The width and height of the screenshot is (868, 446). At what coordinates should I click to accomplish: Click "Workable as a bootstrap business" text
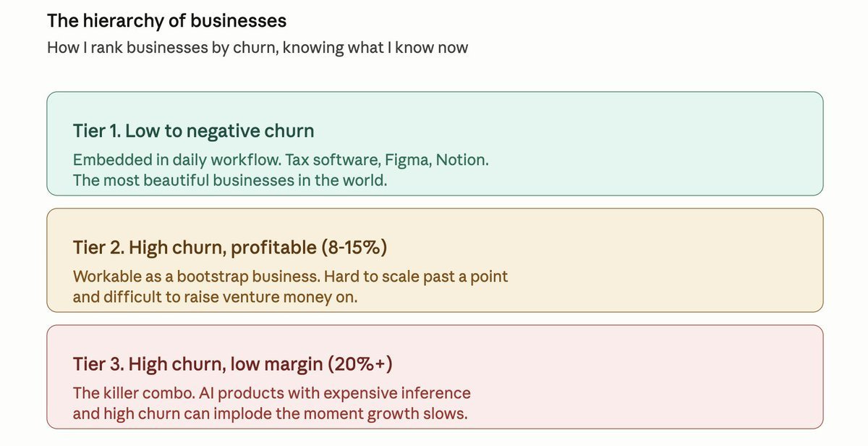195,277
